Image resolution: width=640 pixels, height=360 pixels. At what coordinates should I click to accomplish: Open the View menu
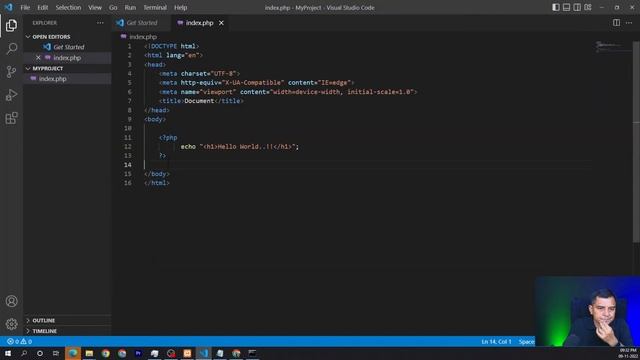[95, 7]
